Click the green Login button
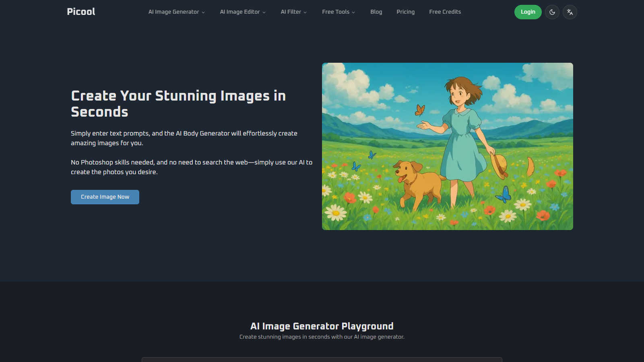This screenshot has height=362, width=644. point(528,12)
